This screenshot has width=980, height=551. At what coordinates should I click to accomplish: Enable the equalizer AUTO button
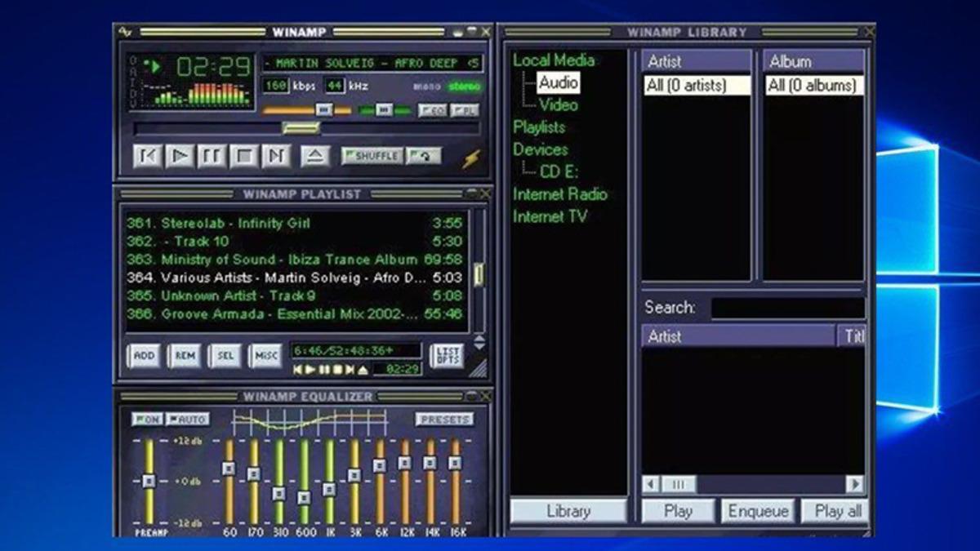coord(188,420)
